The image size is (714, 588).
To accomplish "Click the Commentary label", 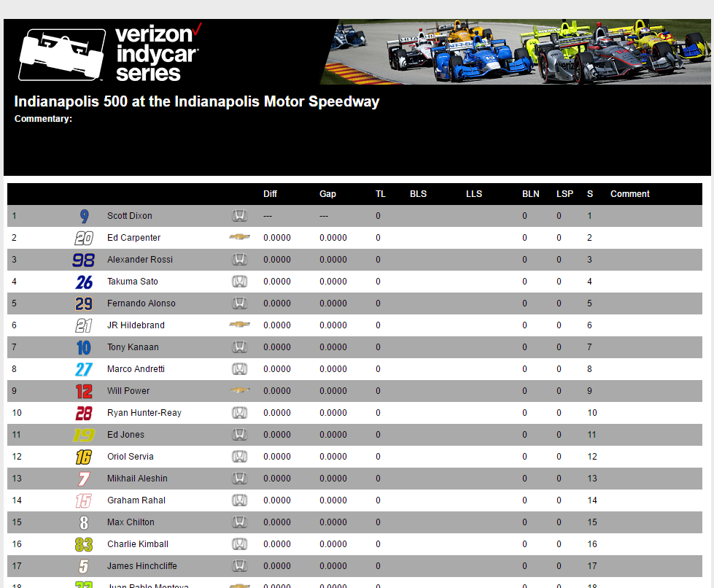I will [x=43, y=119].
